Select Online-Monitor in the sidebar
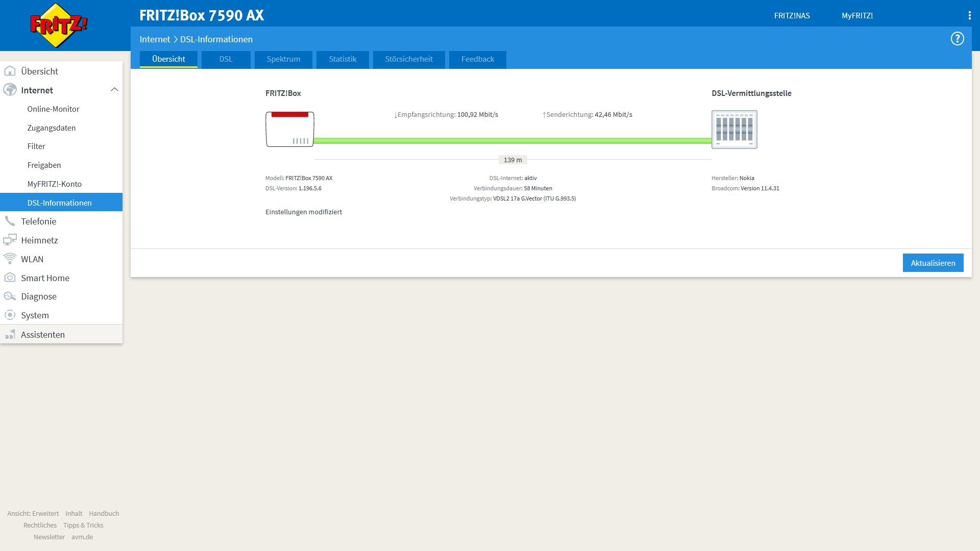 pyautogui.click(x=53, y=109)
